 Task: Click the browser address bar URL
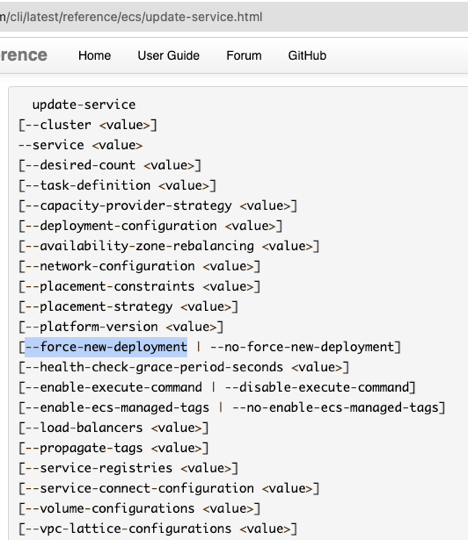click(x=131, y=17)
